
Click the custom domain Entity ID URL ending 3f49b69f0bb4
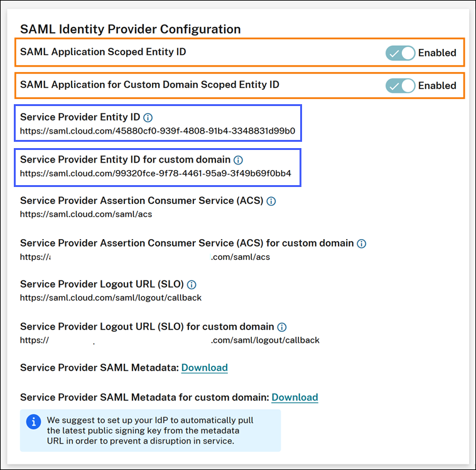156,173
